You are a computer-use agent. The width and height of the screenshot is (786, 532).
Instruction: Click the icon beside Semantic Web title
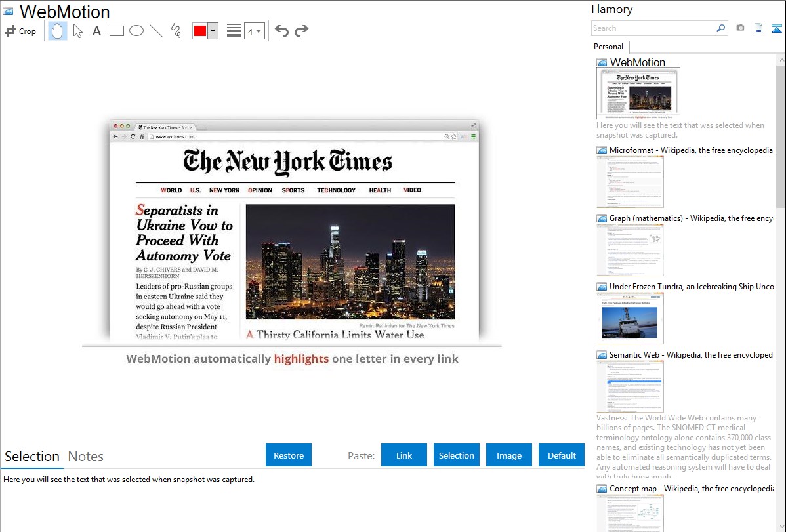pyautogui.click(x=602, y=355)
